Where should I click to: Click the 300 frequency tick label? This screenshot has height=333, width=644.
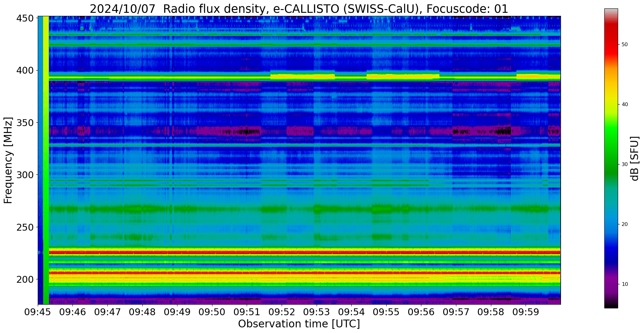[25, 175]
